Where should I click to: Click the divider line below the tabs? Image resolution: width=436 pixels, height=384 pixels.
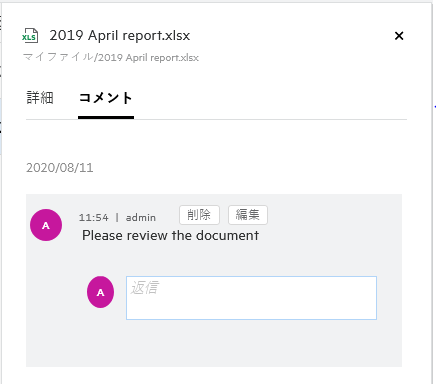216,119
